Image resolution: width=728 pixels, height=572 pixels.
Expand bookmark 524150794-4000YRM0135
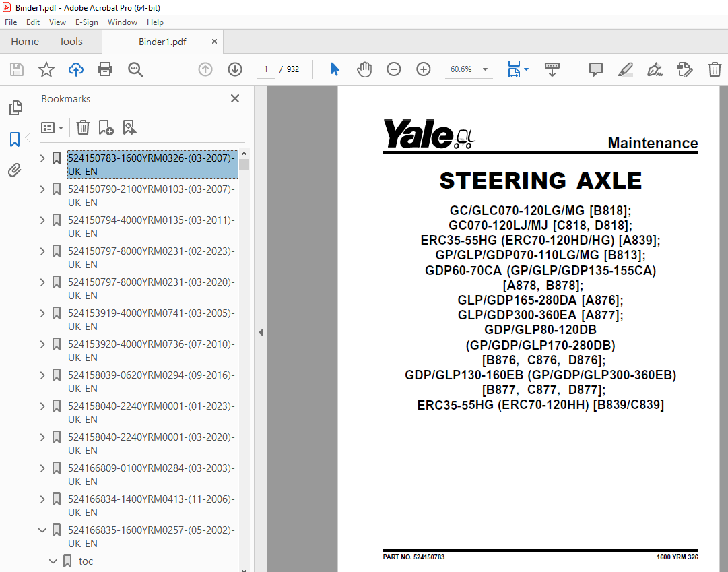(x=42, y=220)
